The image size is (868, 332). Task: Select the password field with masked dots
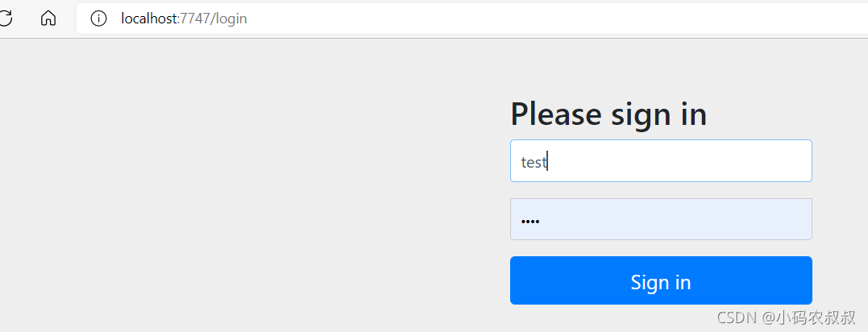click(x=661, y=219)
